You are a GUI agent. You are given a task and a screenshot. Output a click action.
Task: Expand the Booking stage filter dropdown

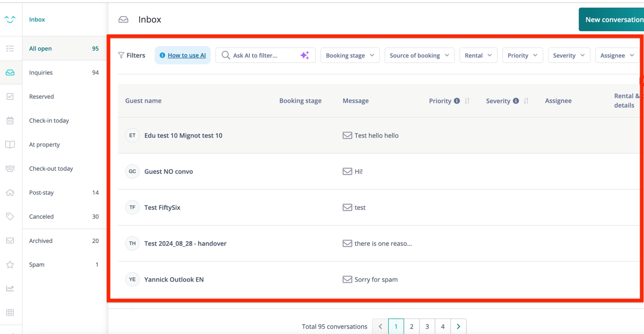coord(350,55)
